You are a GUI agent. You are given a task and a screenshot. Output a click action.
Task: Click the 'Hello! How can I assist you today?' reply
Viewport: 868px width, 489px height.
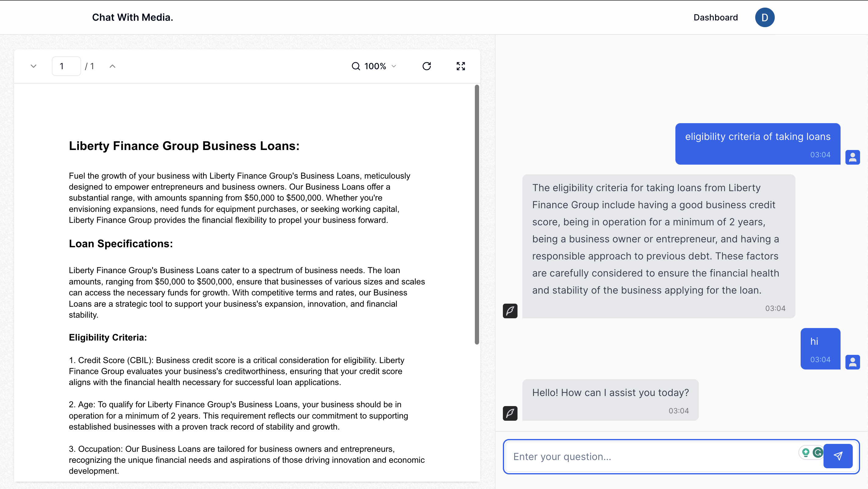point(610,400)
